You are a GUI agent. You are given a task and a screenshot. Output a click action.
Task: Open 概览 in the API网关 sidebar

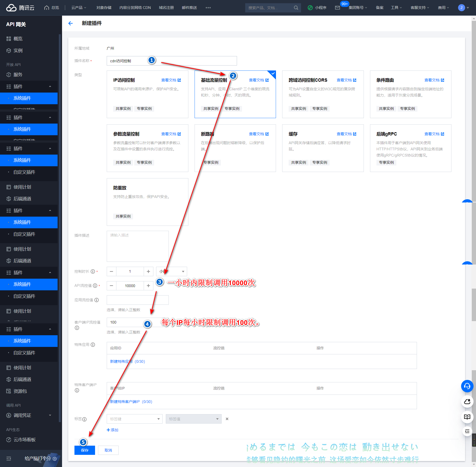point(18,39)
